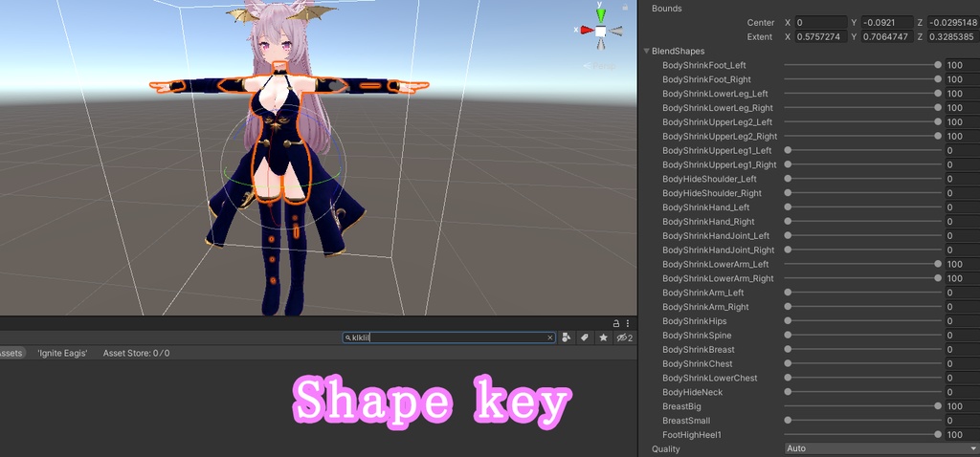This screenshot has height=457, width=980.
Task: Click the red X axis cone on gizmo
Action: coord(587,30)
